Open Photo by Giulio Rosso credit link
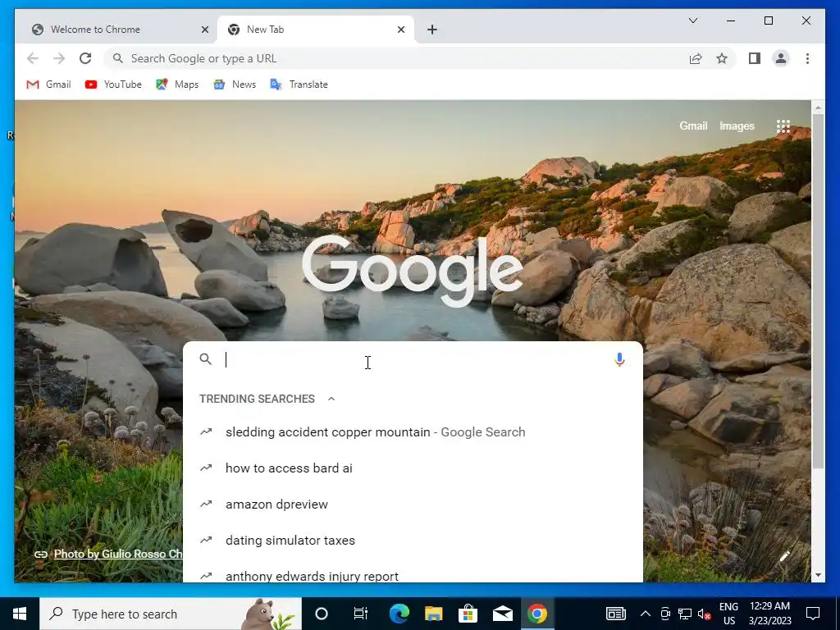The image size is (840, 630). tap(118, 554)
